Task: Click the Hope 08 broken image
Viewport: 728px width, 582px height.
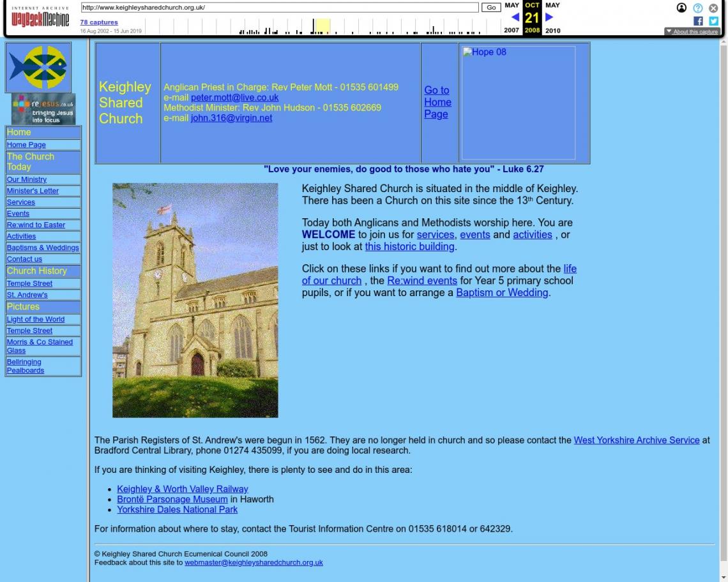Action: tap(518, 103)
